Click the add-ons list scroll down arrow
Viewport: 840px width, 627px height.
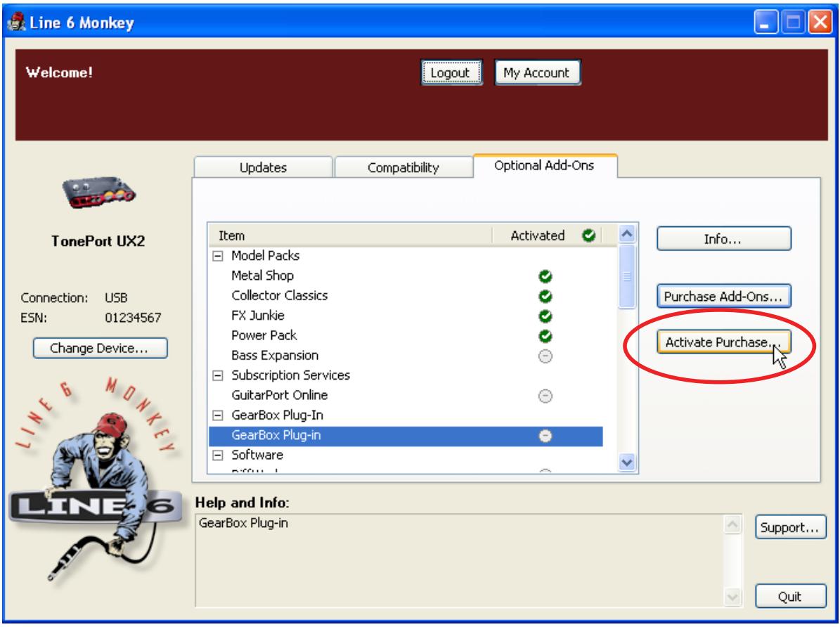(627, 462)
